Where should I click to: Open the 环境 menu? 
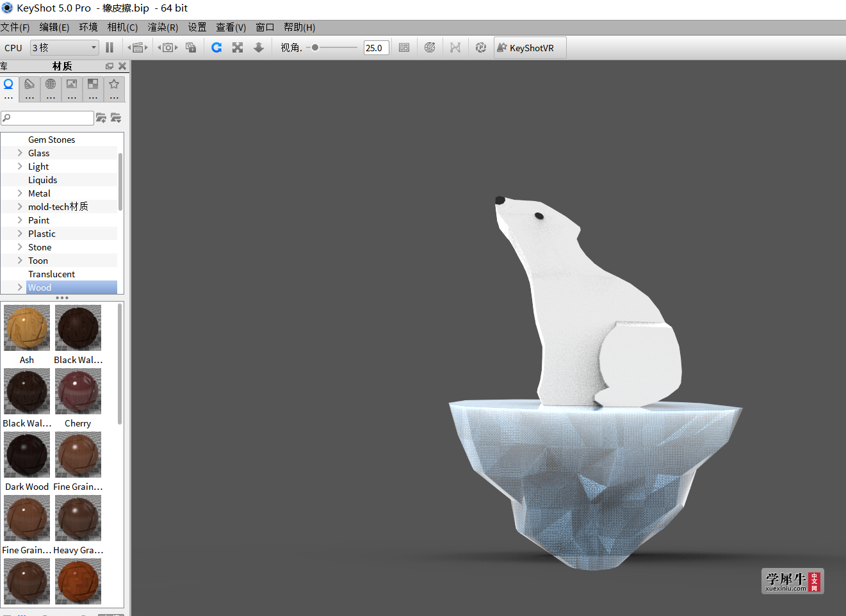coord(88,27)
